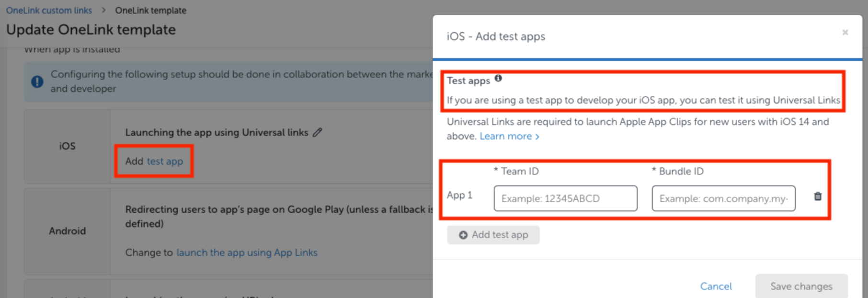Screen dimensions: 868x298
Task: Cancel the Add test apps dialog
Action: [x=716, y=287]
